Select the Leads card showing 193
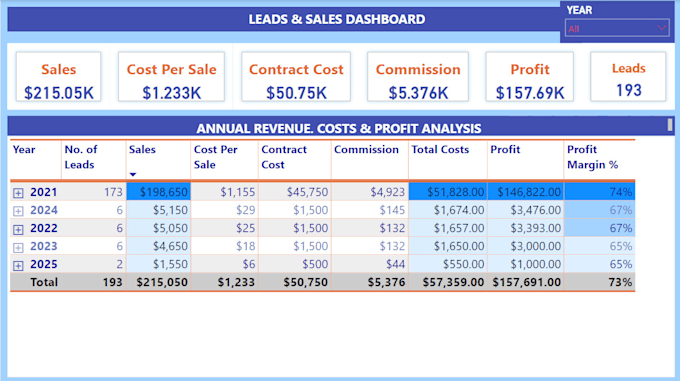Viewport: 680px width, 381px height. click(x=628, y=77)
